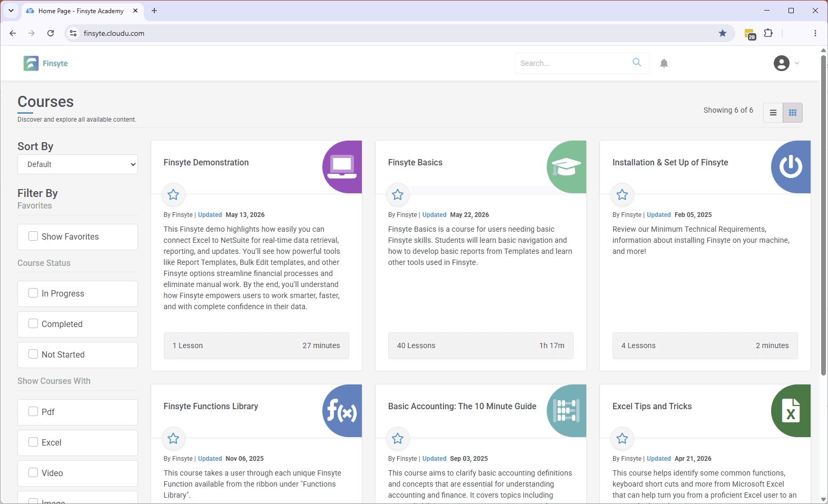Open the Finsyte Basics course title

(415, 163)
